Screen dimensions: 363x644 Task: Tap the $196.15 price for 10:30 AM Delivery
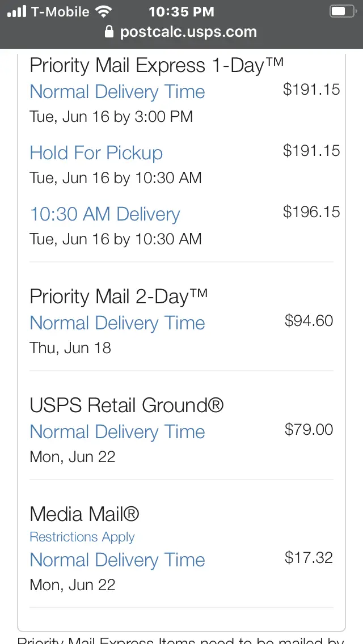[311, 212]
